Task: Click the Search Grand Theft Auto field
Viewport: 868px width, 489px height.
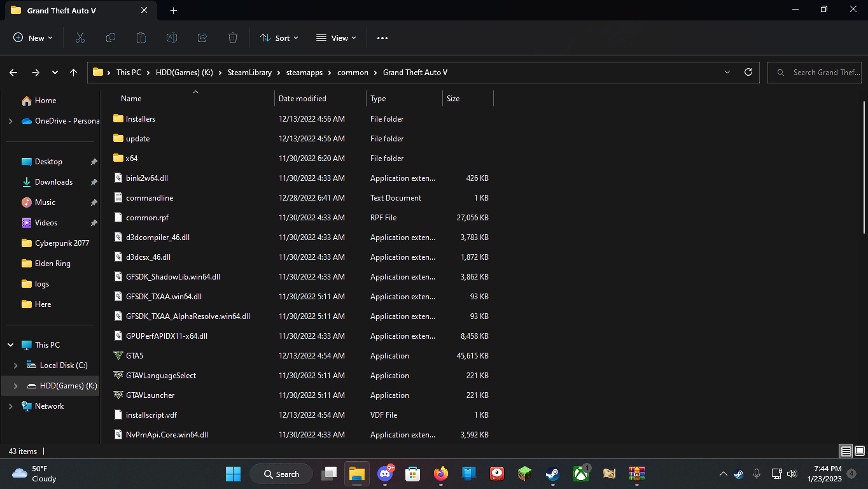Action: [x=815, y=72]
